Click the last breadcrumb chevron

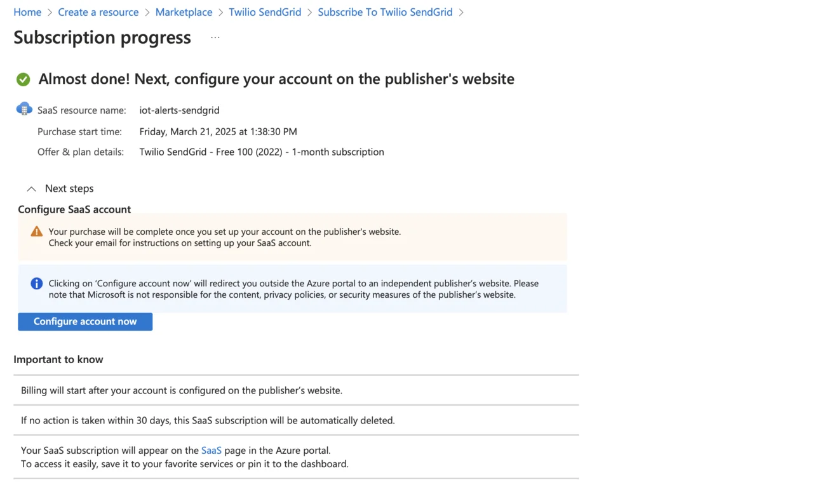click(x=461, y=13)
